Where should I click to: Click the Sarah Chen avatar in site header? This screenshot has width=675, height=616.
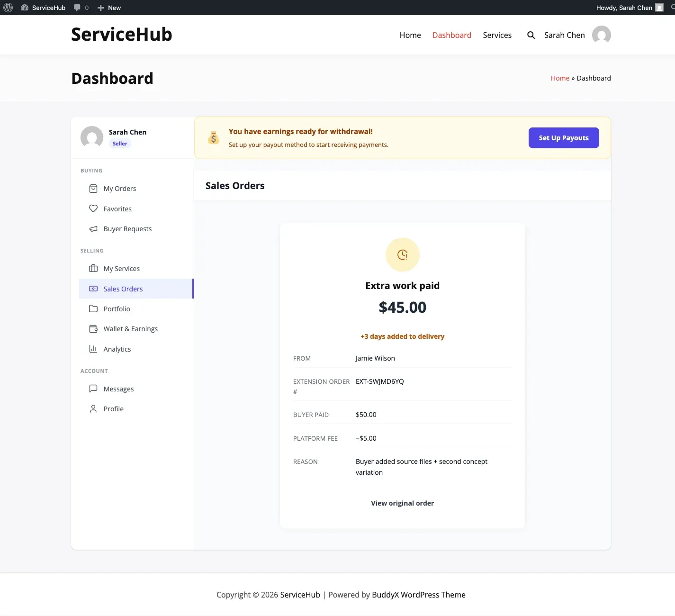point(602,35)
